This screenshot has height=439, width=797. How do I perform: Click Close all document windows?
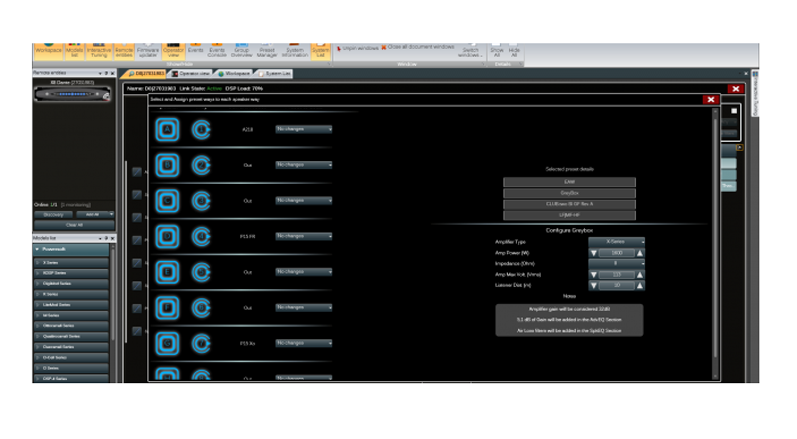click(x=418, y=47)
